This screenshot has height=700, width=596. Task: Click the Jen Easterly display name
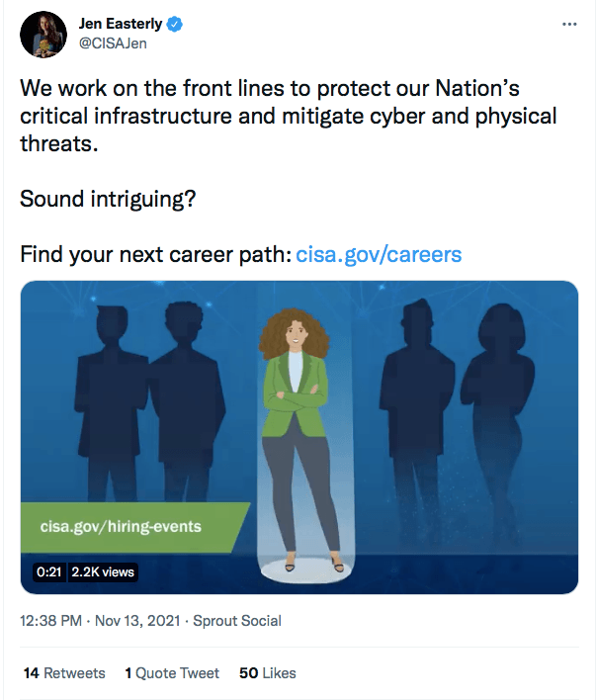(121, 24)
